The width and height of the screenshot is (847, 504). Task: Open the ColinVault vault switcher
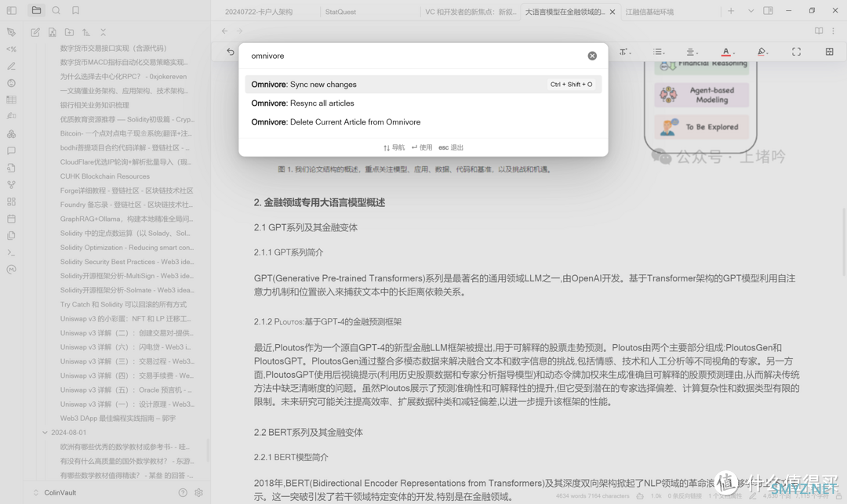pos(60,492)
